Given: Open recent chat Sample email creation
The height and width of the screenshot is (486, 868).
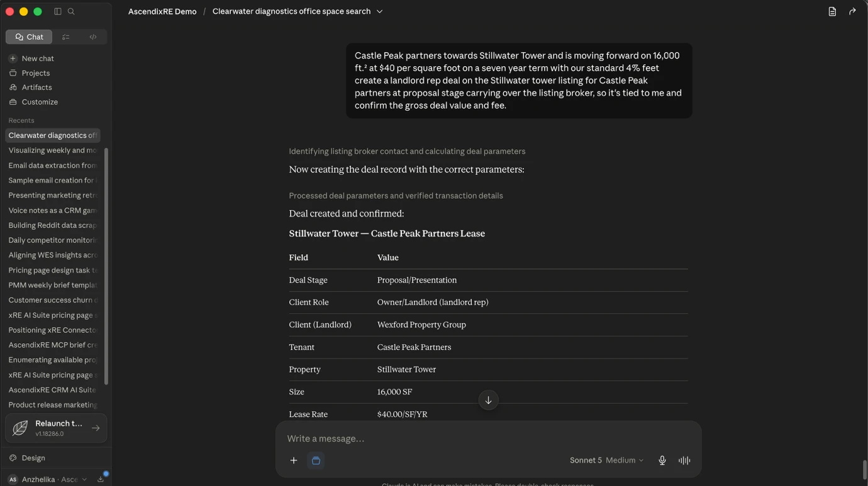Looking at the screenshot, I should 53,180.
